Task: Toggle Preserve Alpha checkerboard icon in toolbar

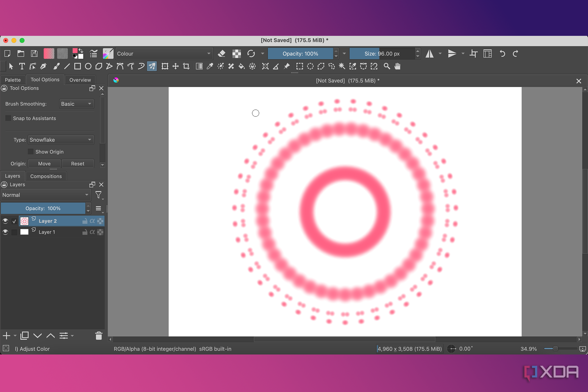Action: (x=237, y=53)
